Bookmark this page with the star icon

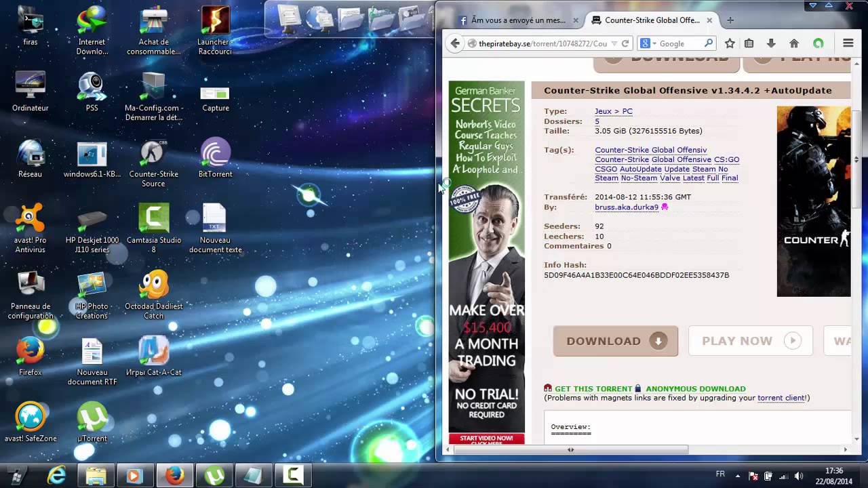pyautogui.click(x=730, y=43)
